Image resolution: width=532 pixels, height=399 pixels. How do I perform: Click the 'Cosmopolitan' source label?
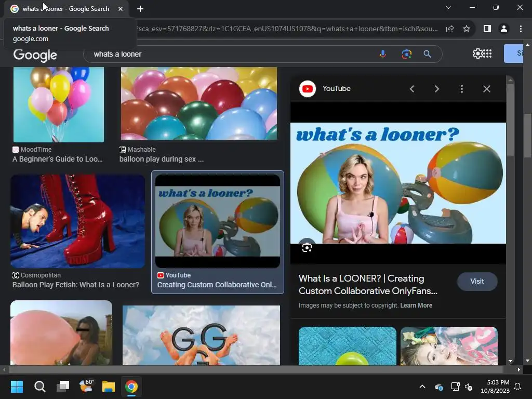point(41,275)
